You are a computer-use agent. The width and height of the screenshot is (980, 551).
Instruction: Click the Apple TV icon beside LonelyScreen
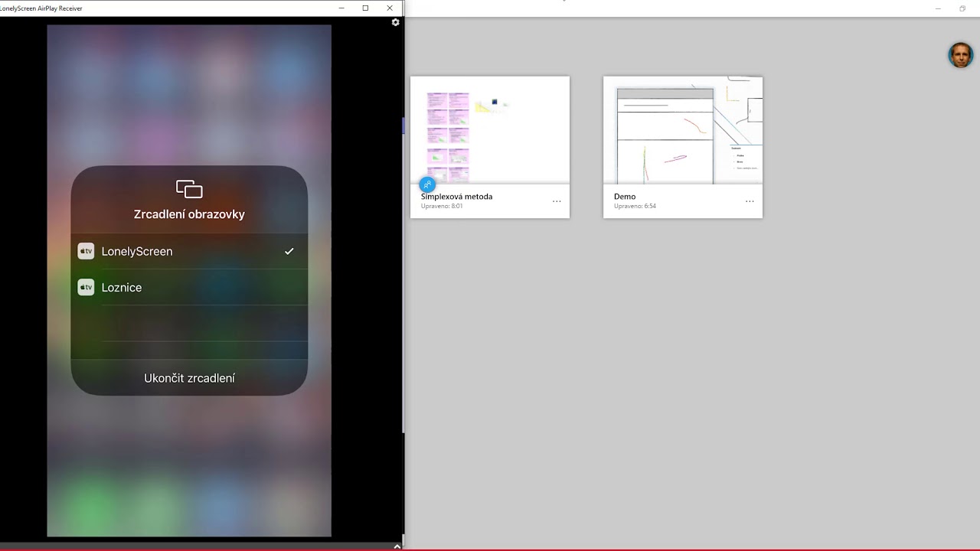(86, 251)
